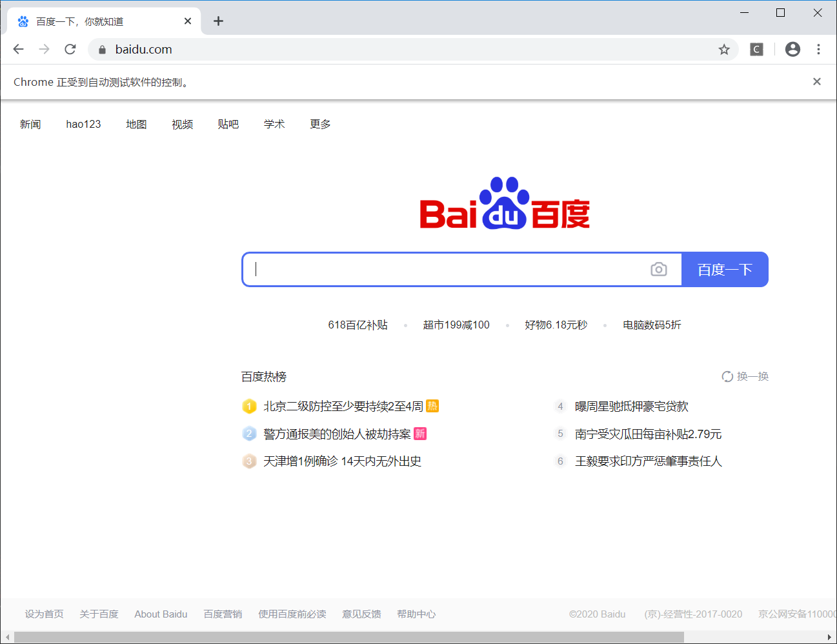
Task: Open the 好物6.18元秒 promo link
Action: pos(556,325)
